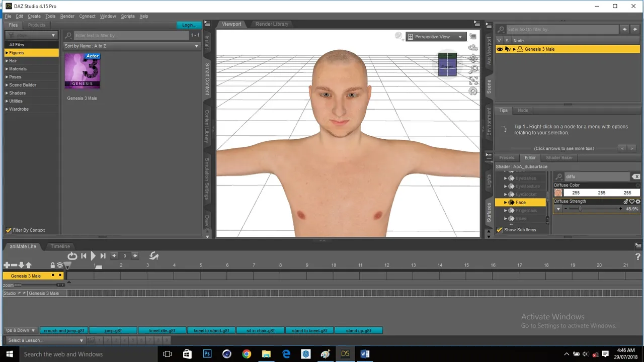Switch to the Timeline tab
Viewport: 644px width, 362px height.
(x=60, y=246)
